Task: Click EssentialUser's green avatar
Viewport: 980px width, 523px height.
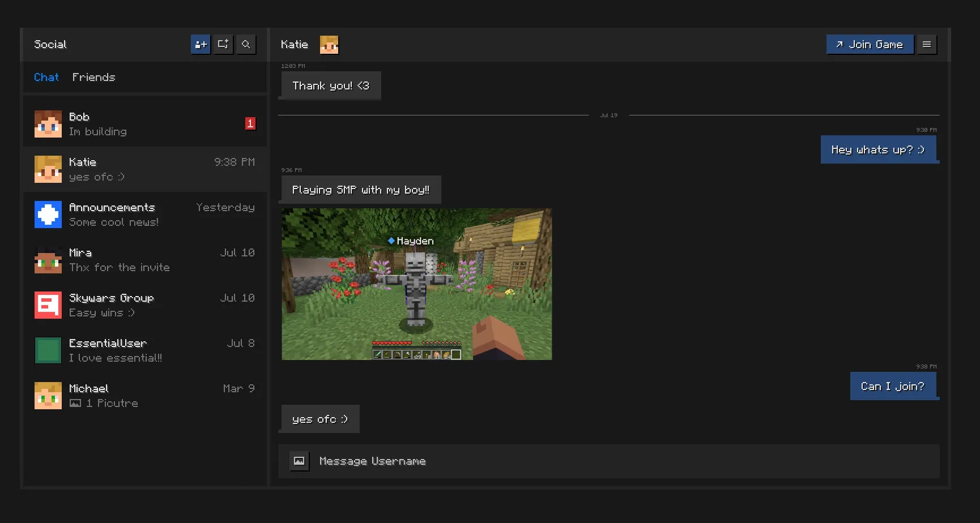Action: [x=48, y=350]
